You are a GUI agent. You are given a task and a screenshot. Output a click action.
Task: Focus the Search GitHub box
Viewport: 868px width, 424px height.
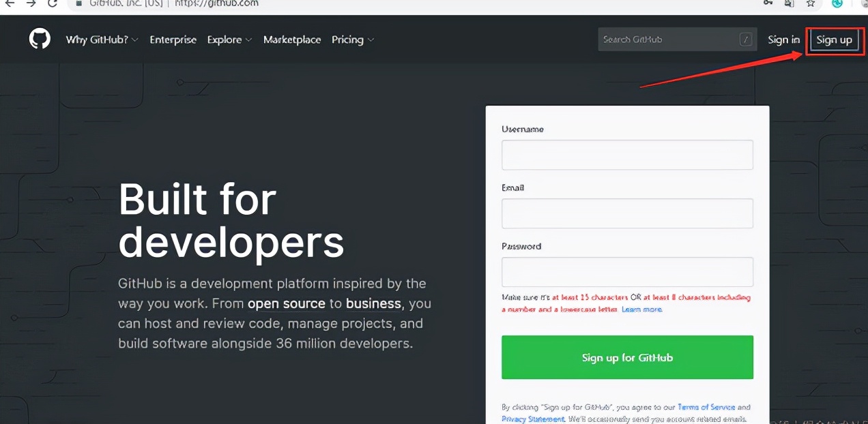677,40
